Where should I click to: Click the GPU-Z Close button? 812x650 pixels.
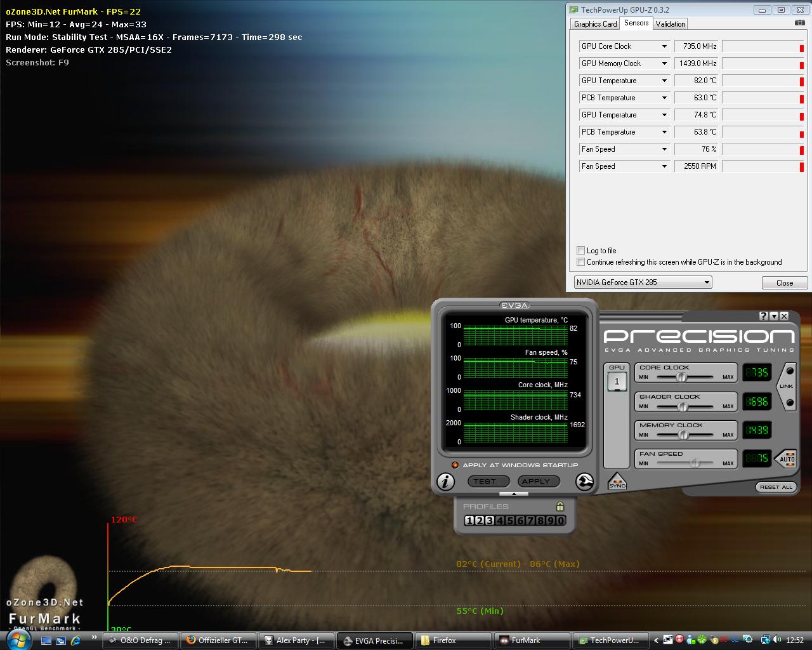pyautogui.click(x=785, y=283)
